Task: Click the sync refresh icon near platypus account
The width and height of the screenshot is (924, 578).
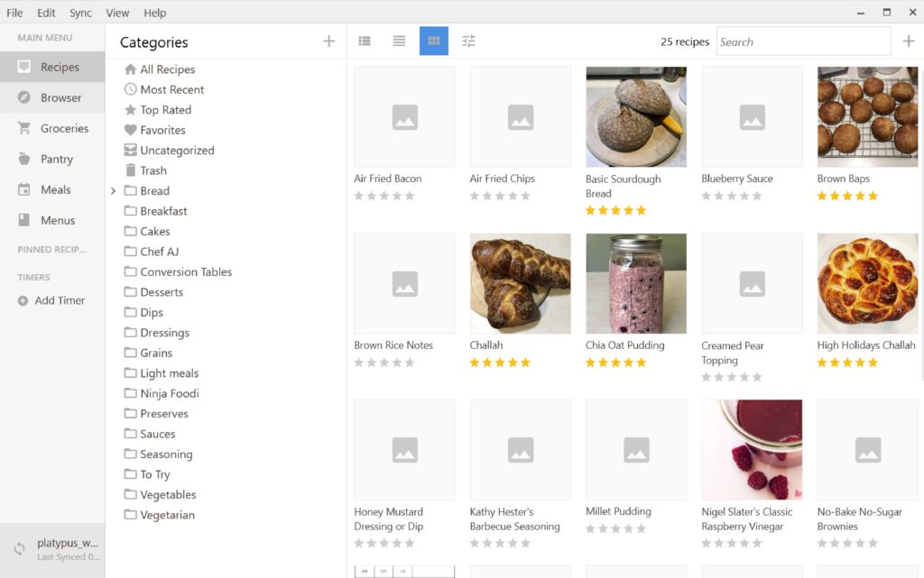Action: pos(20,548)
